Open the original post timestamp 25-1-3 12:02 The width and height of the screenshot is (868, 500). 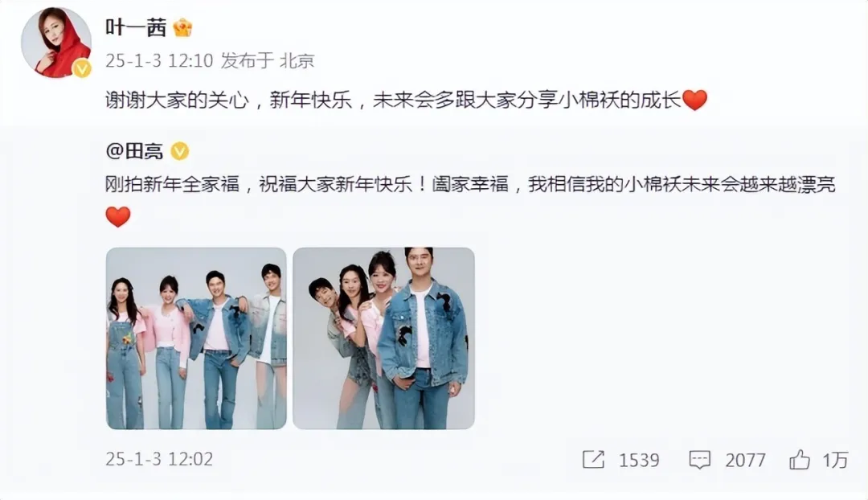159,459
